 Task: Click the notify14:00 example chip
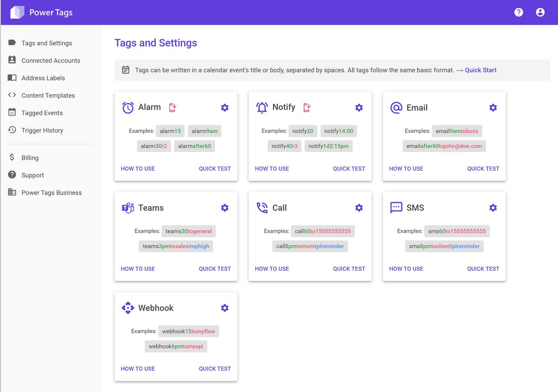tap(339, 131)
